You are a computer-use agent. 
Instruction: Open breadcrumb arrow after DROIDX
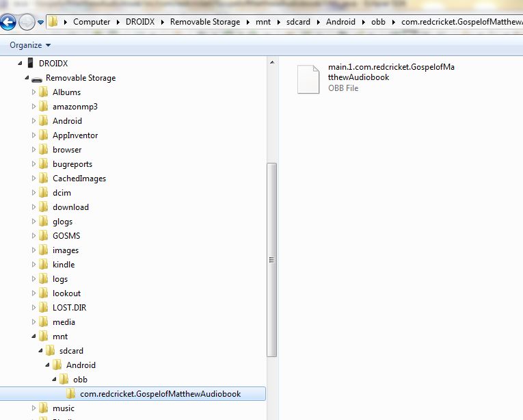coord(163,23)
